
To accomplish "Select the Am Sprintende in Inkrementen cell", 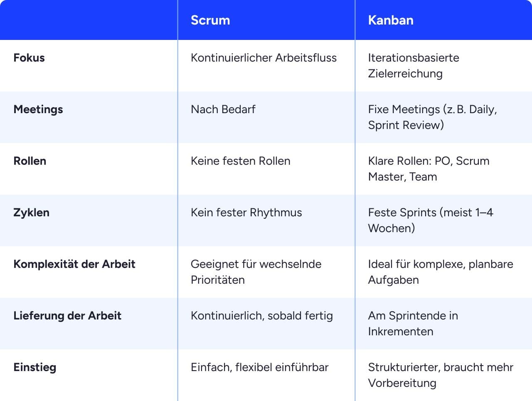I will 413,324.
